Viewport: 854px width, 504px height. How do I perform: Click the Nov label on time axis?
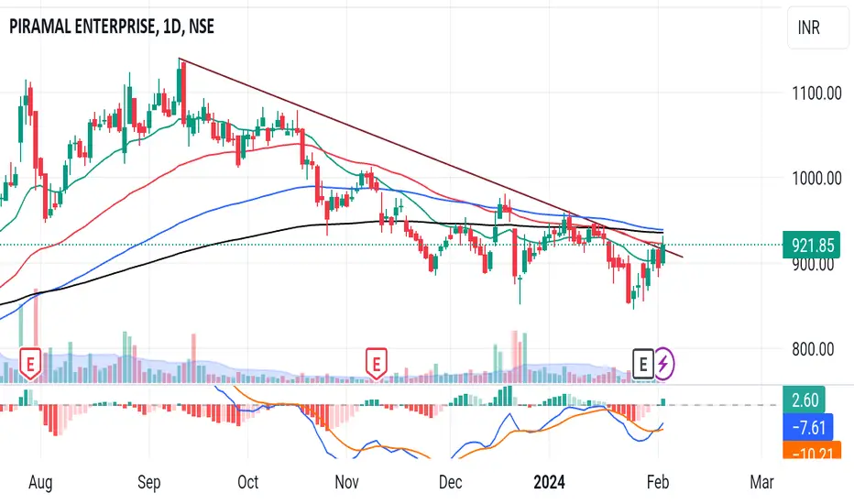[346, 482]
